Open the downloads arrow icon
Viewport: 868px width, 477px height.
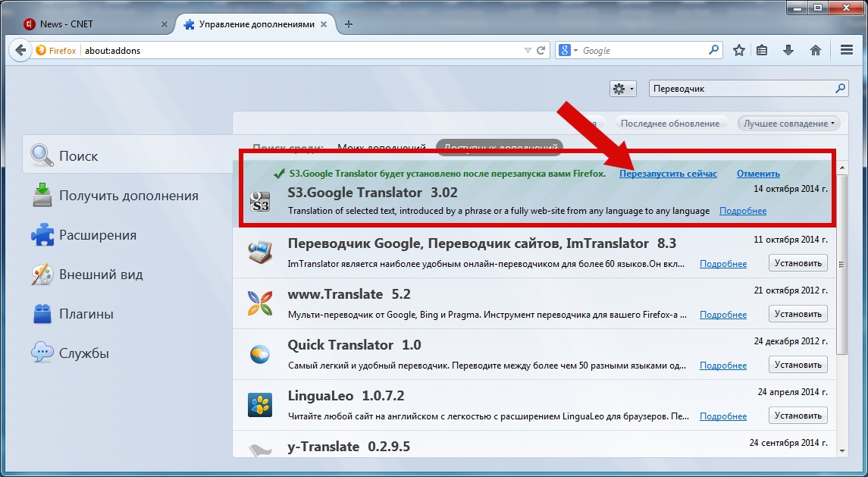788,50
